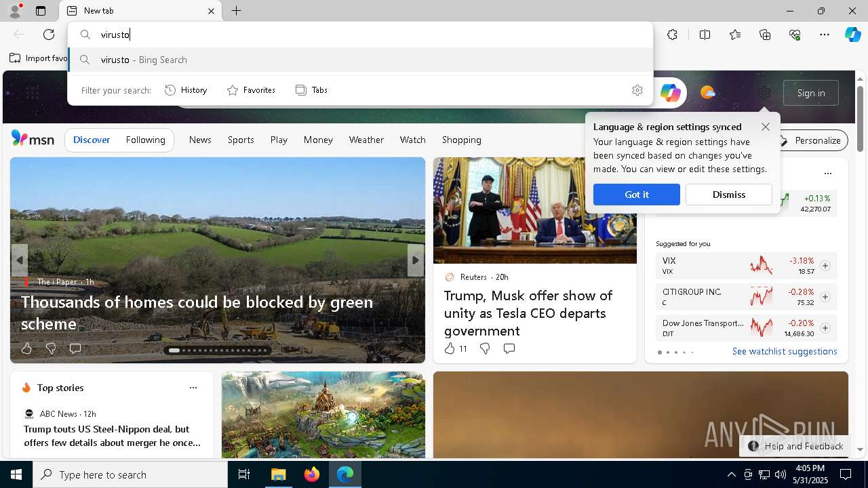Open the Play menu item

(x=279, y=140)
